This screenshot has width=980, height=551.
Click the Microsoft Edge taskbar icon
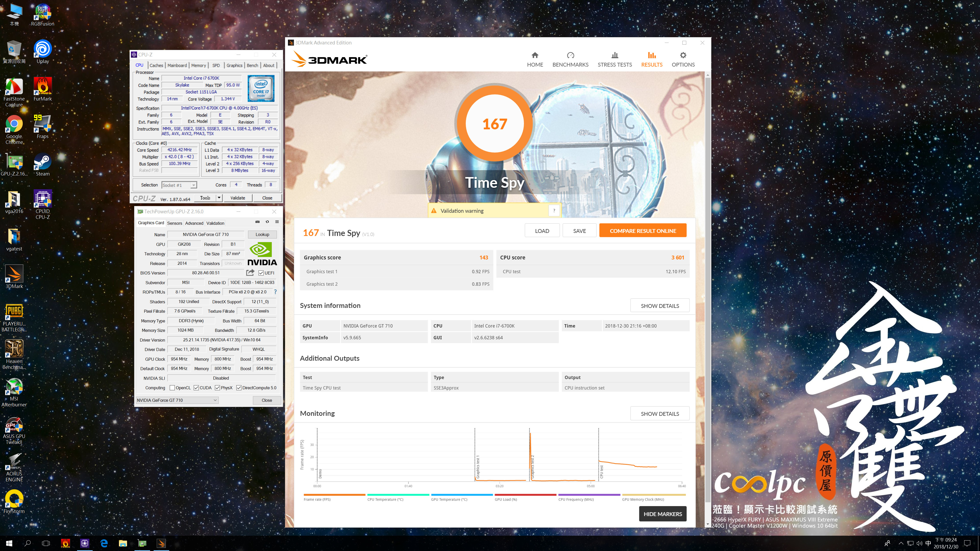pos(103,543)
